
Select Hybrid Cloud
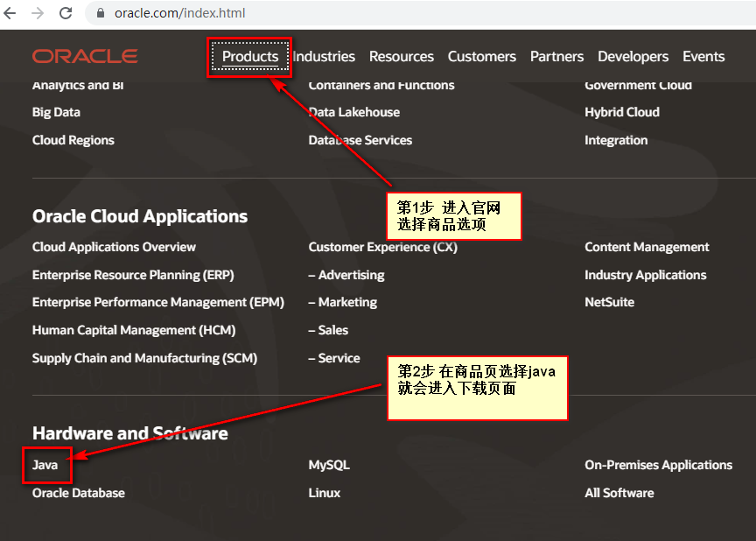click(622, 112)
